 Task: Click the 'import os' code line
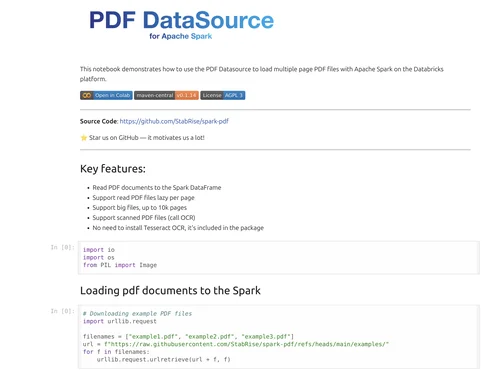tap(99, 257)
